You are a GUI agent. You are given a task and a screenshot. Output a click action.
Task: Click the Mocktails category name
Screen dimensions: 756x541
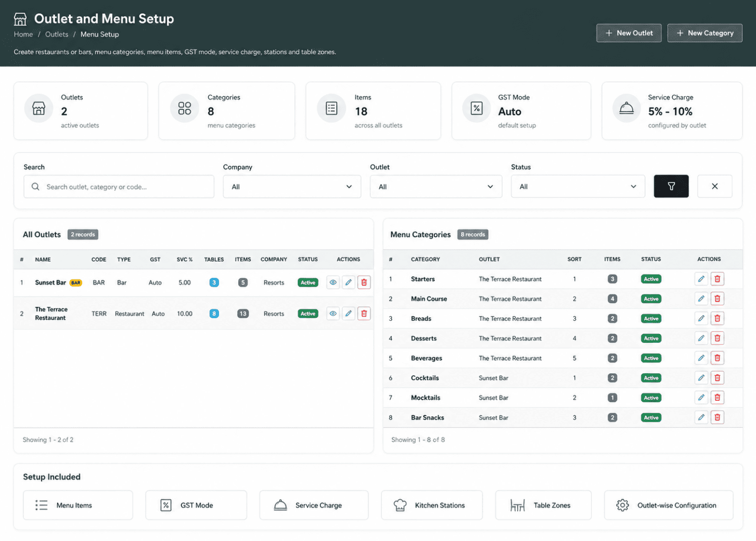(426, 397)
